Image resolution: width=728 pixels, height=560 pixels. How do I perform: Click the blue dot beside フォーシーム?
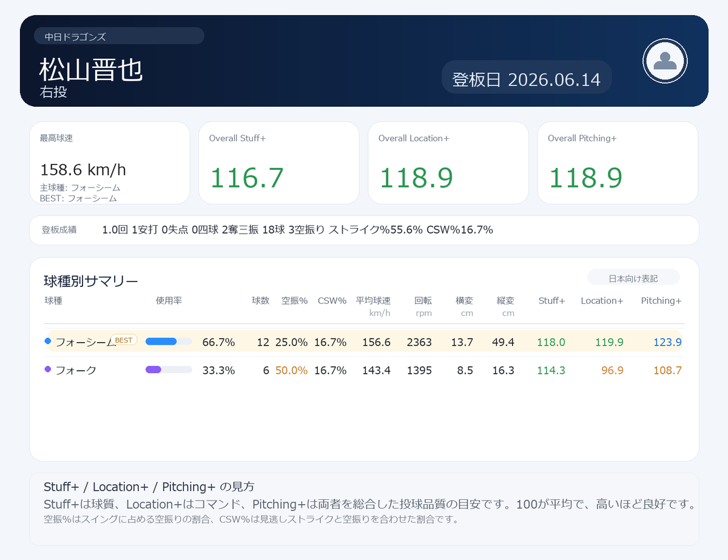[x=48, y=342]
